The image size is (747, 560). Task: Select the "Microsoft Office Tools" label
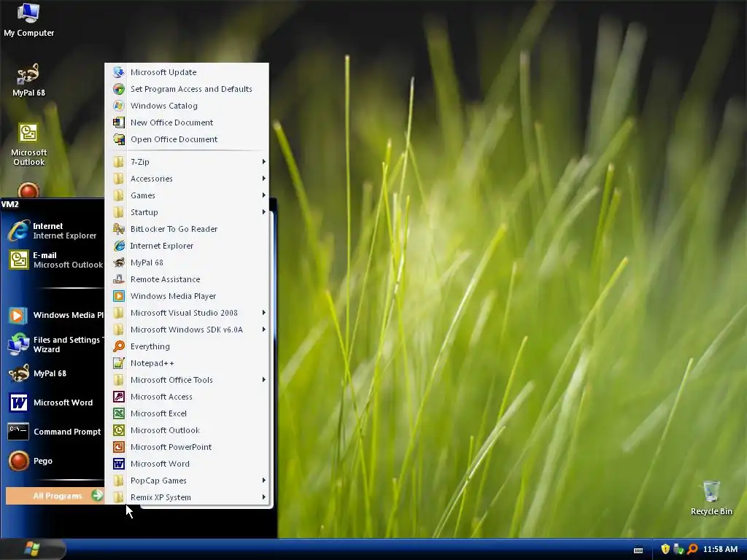(x=171, y=380)
